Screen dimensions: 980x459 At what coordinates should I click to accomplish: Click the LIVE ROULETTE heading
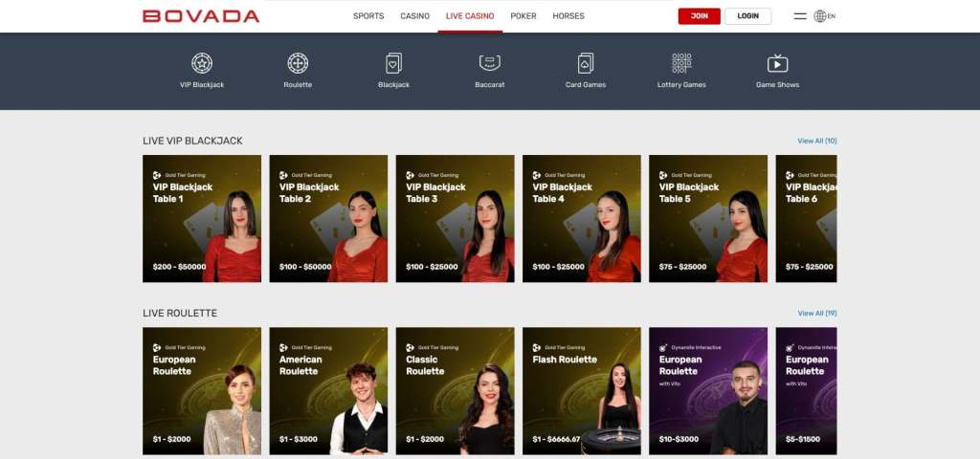coord(180,314)
